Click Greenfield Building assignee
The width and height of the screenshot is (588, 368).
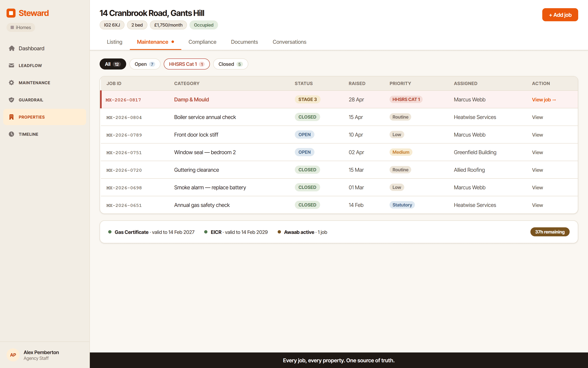475,152
